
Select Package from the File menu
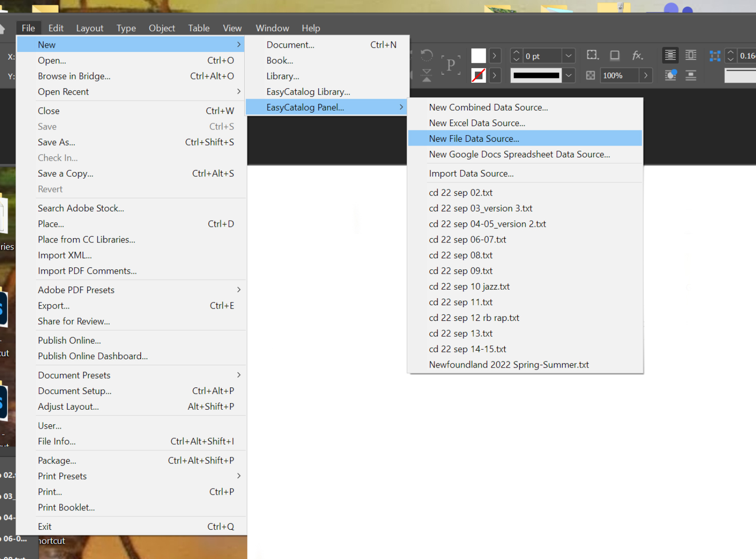[131, 460]
